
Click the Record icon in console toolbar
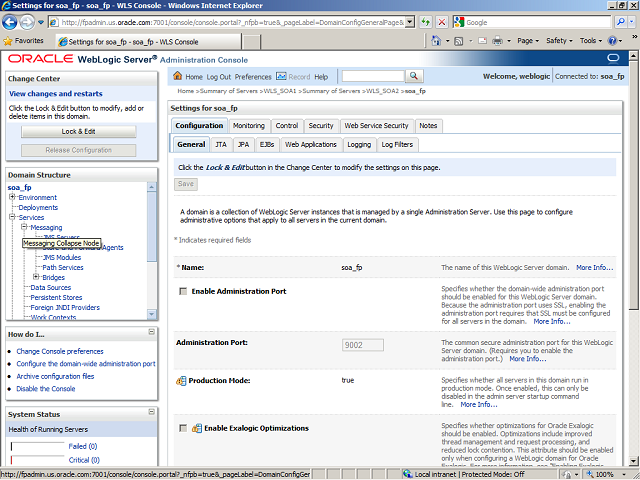click(282, 77)
